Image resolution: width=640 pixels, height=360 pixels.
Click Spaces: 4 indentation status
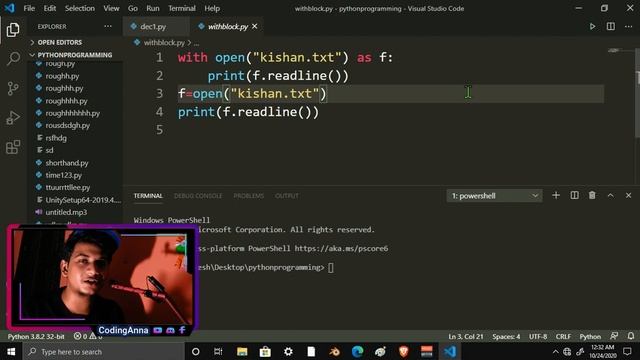(x=506, y=336)
